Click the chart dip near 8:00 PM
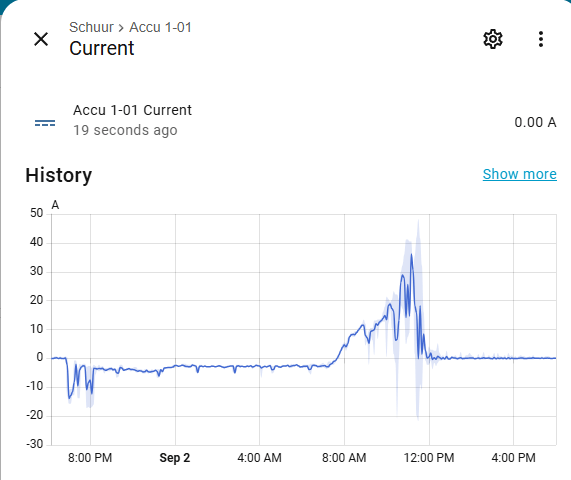This screenshot has width=571, height=480. coord(70,397)
